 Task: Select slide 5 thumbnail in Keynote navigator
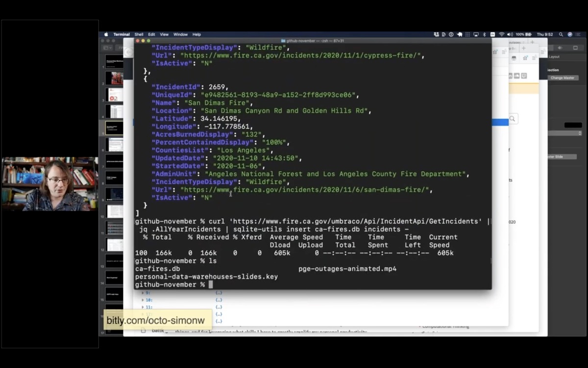(115, 128)
